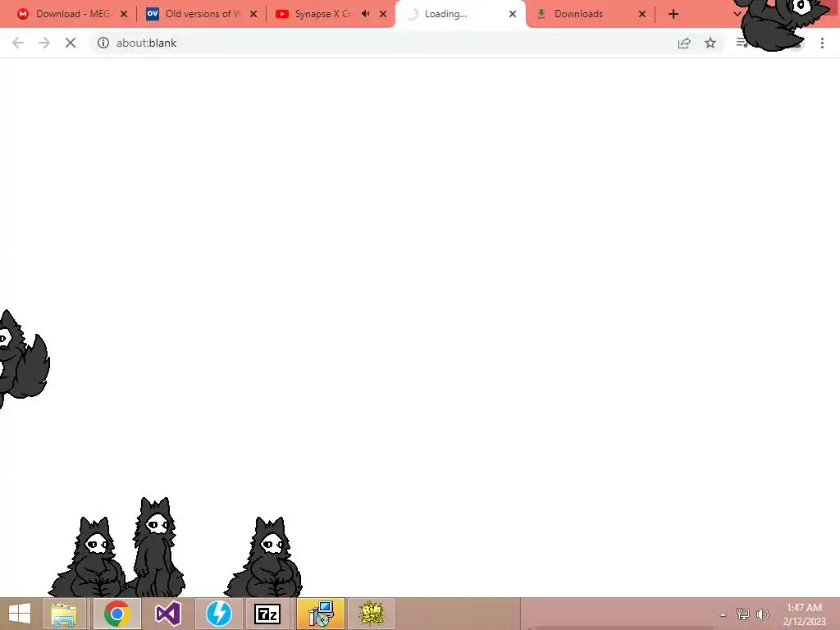840x630 pixels.
Task: Click the YouTube favicon on tab
Action: coord(282,14)
